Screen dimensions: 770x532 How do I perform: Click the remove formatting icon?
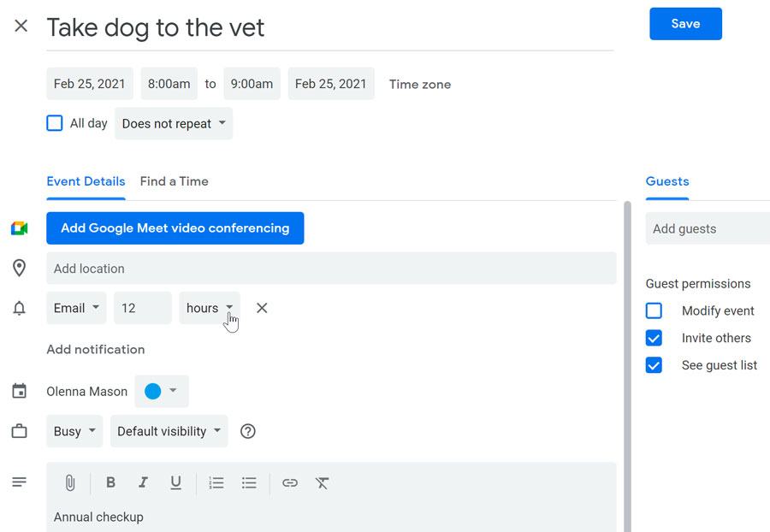[x=322, y=483]
